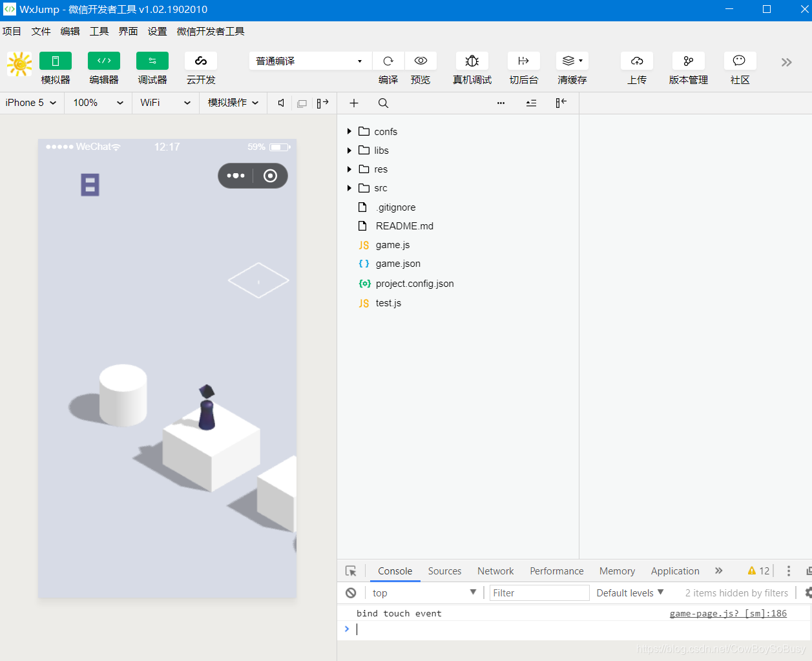Open the community page (社区)
This screenshot has height=661, width=812.
click(740, 61)
